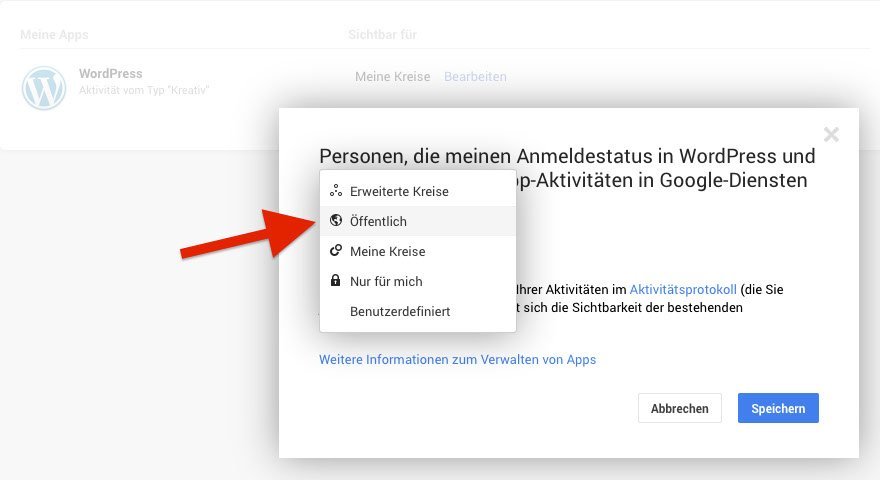This screenshot has width=880, height=480.
Task: Click the Meine Apps column header
Action: 54,35
